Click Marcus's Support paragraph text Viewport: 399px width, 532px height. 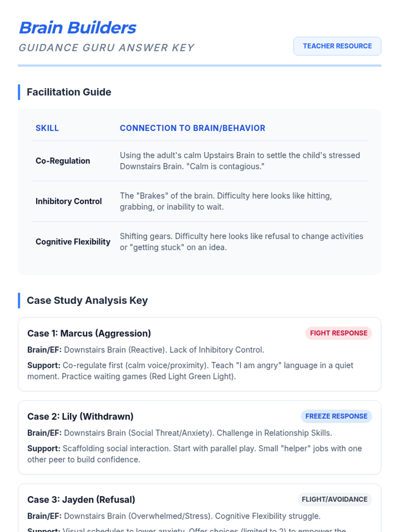(x=190, y=371)
